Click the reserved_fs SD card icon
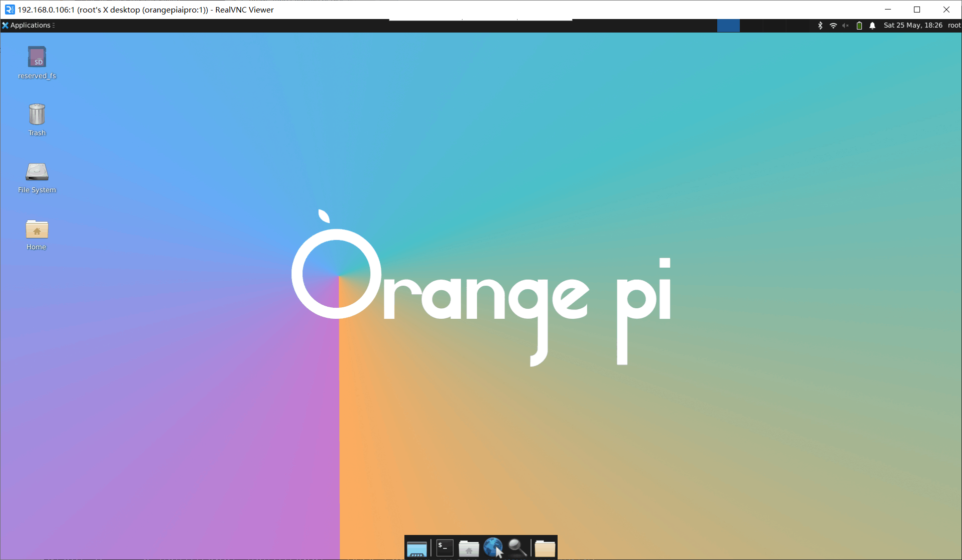 pos(37,57)
